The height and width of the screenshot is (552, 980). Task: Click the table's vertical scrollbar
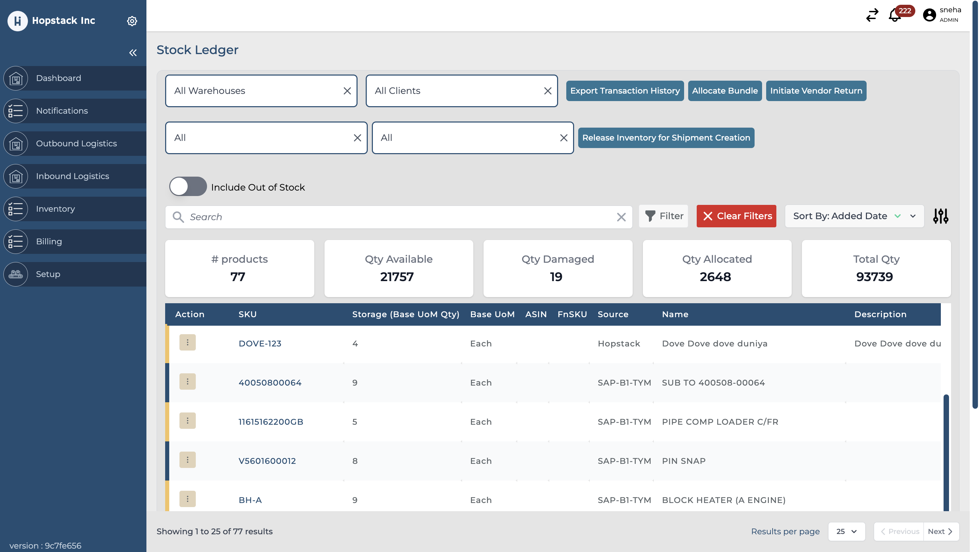(946, 452)
